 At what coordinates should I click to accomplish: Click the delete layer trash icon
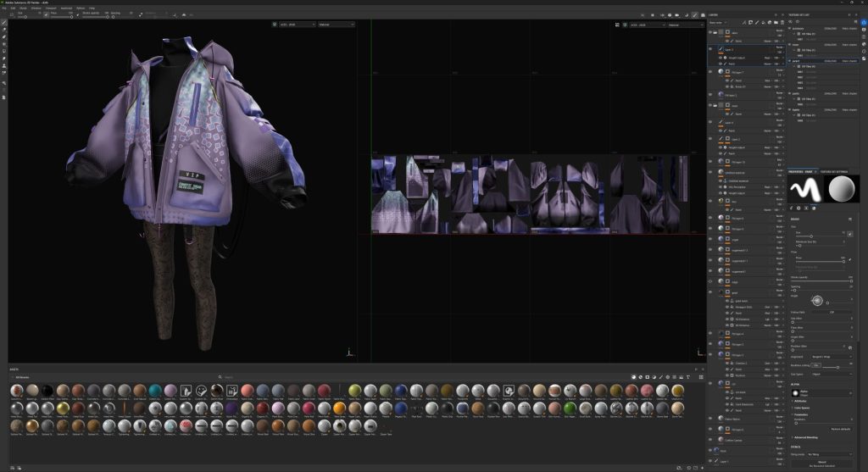tap(781, 24)
